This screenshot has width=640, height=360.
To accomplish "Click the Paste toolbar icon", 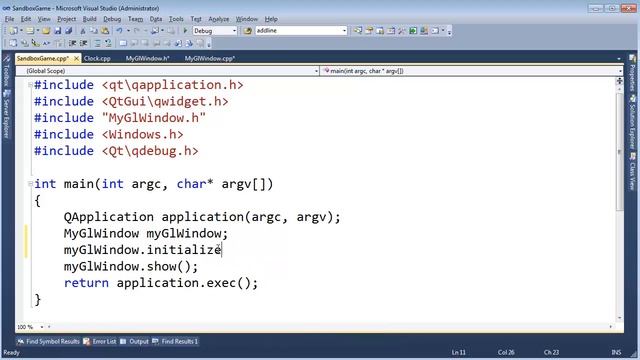I will point(105,31).
